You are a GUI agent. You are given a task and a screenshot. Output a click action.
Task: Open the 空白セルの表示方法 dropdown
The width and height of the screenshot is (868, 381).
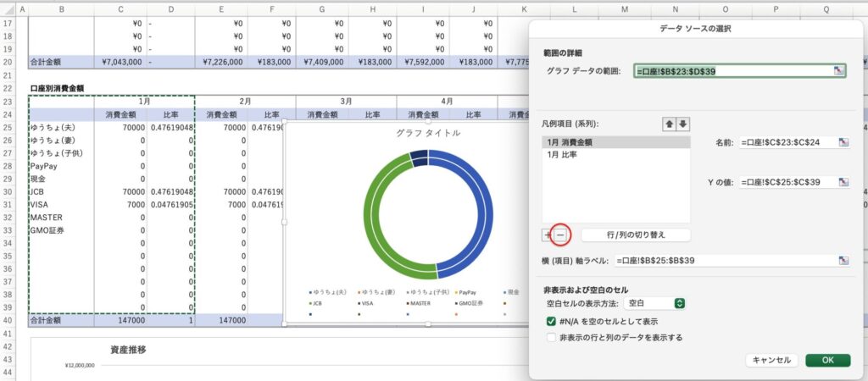(655, 303)
